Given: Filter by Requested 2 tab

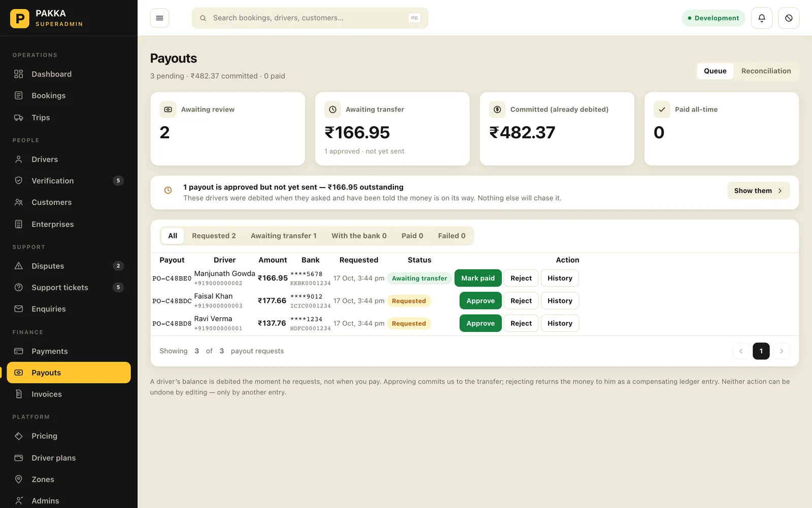Looking at the screenshot, I should 214,236.
